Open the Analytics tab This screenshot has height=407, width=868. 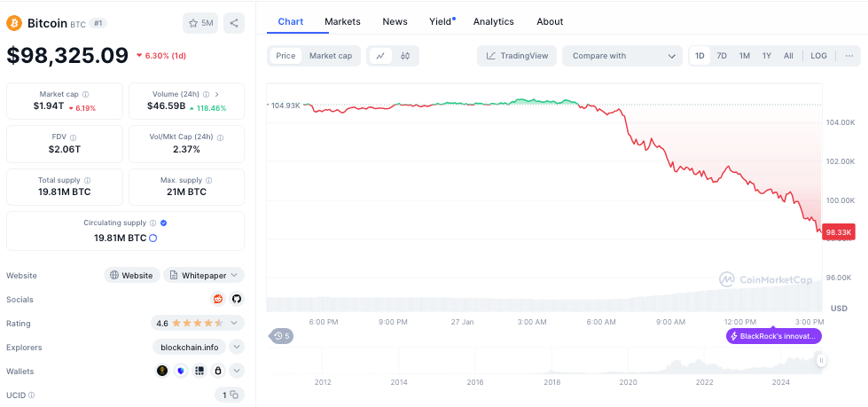(493, 21)
